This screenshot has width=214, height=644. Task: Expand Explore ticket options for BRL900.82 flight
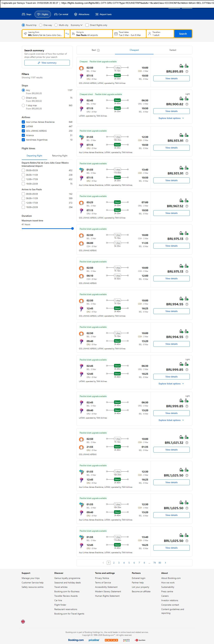point(171,118)
